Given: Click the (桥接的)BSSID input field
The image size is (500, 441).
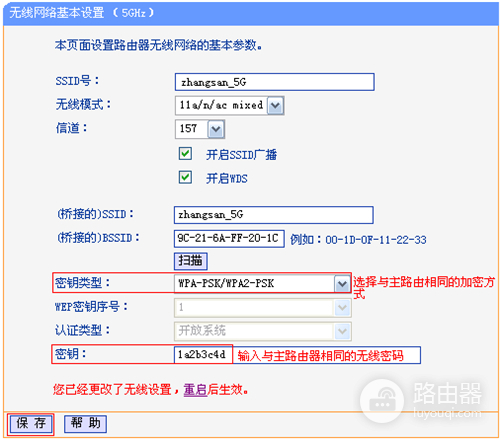Looking at the screenshot, I should click(x=229, y=238).
